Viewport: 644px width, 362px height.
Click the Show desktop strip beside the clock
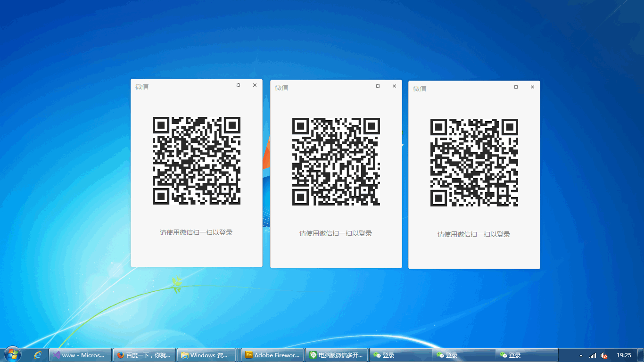(x=640, y=355)
